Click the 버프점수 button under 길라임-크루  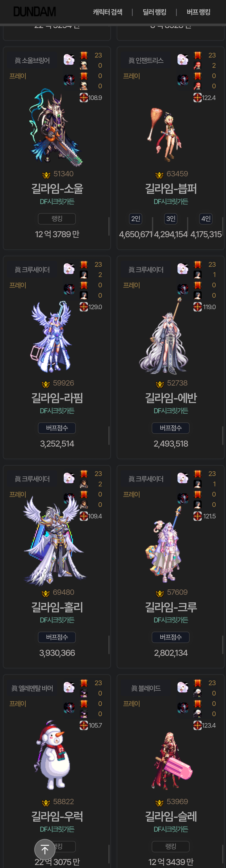[170, 637]
